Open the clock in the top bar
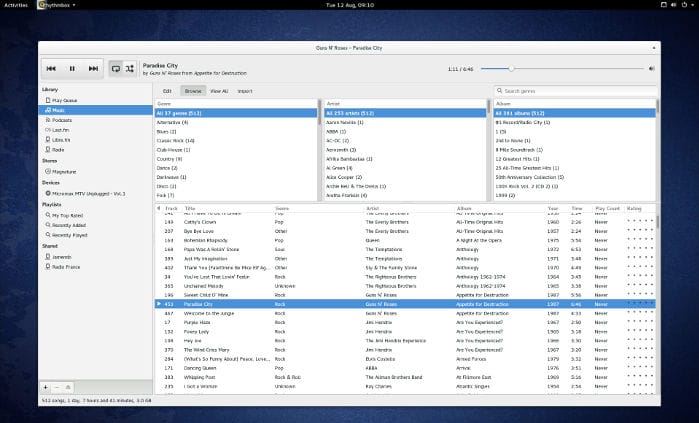The height and width of the screenshot is (423, 699). tap(350, 5)
